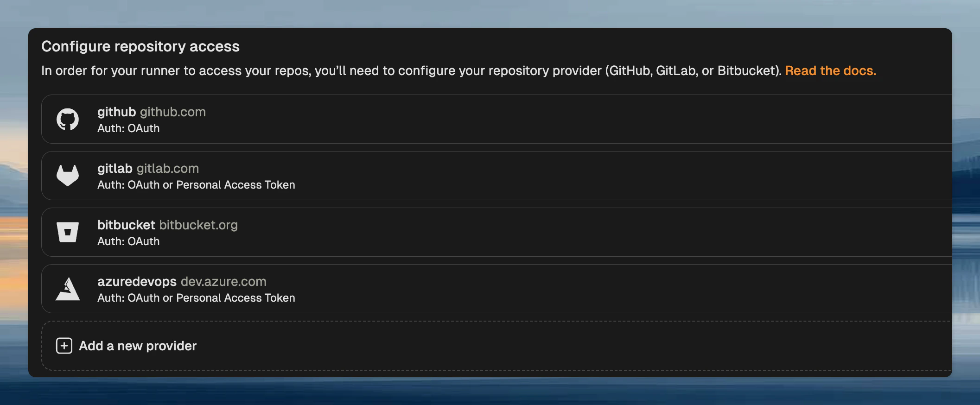Viewport: 980px width, 405px height.
Task: Click the bold 'azuredevops' provider name
Action: coord(137,282)
